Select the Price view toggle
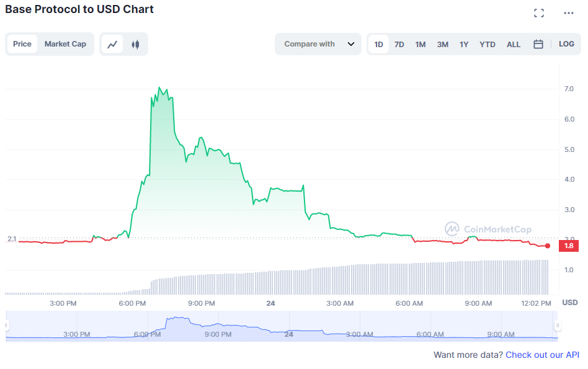This screenshot has width=588, height=369. 22,44
